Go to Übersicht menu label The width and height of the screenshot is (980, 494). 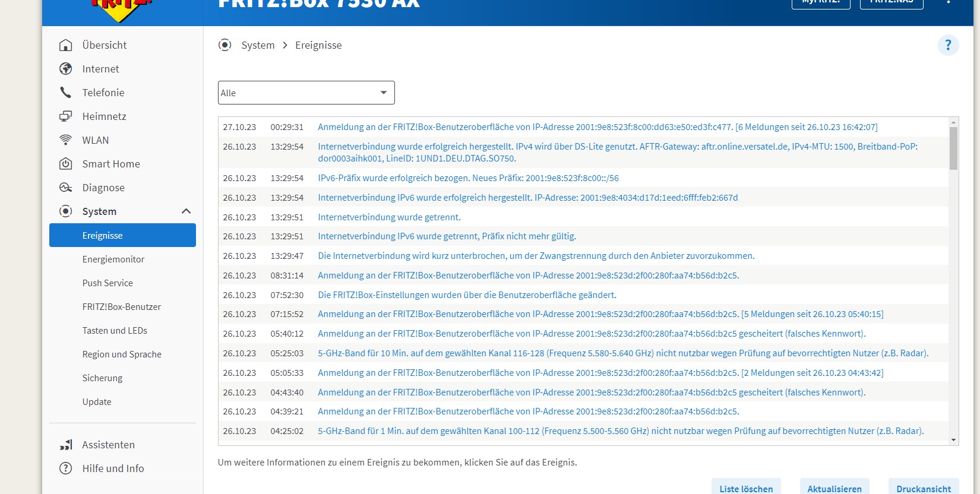pos(105,45)
